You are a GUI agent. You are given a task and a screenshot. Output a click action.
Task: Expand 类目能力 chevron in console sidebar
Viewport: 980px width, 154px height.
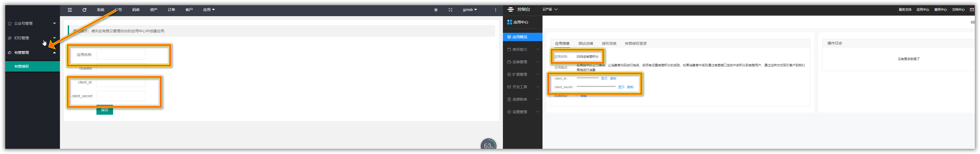(x=538, y=49)
